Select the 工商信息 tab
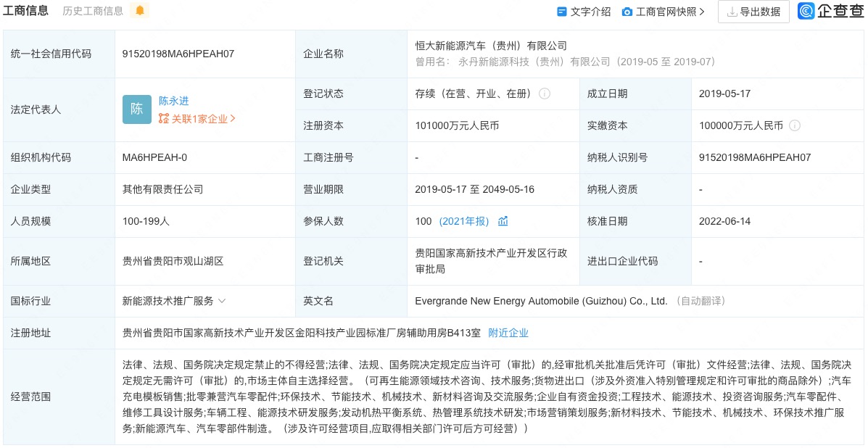868x448 pixels. 25,10
